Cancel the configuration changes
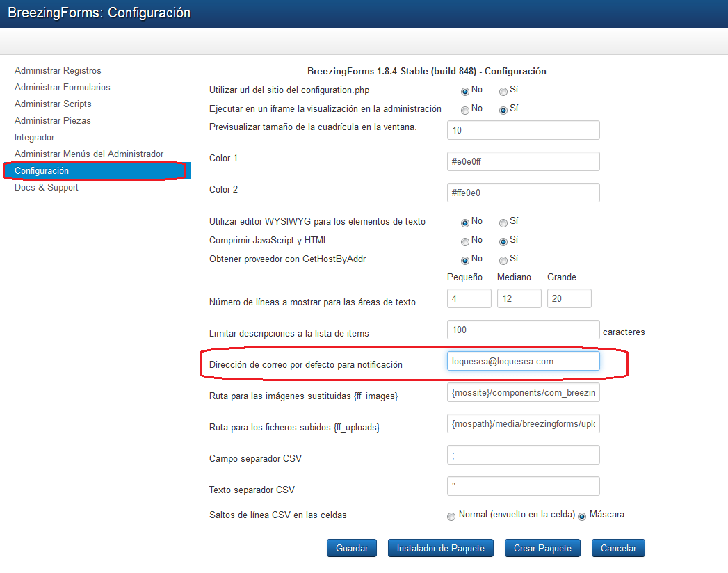 [x=618, y=548]
